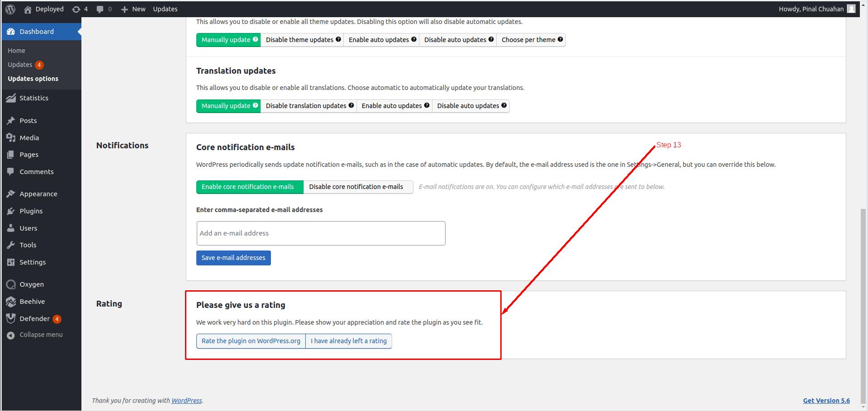The width and height of the screenshot is (868, 411).
Task: Select Disable translation updates option
Action: [x=308, y=106]
